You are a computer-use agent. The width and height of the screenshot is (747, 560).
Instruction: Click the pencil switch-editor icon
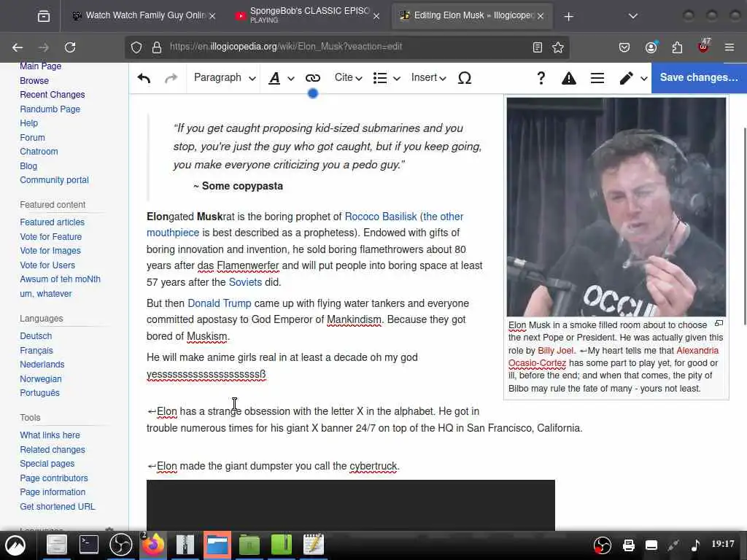(626, 78)
